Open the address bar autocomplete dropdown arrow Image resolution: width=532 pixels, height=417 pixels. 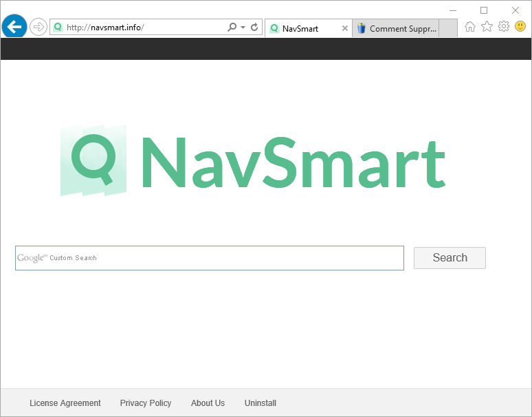[243, 27]
